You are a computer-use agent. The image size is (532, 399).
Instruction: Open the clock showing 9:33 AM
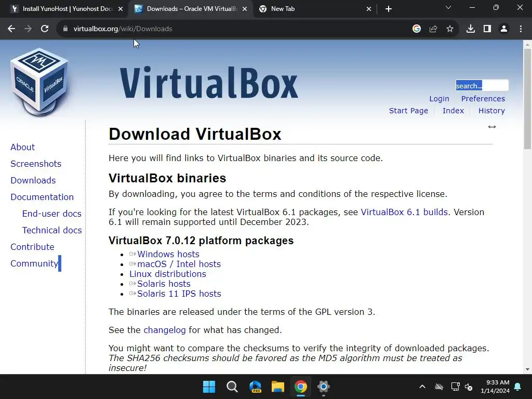[x=495, y=387]
